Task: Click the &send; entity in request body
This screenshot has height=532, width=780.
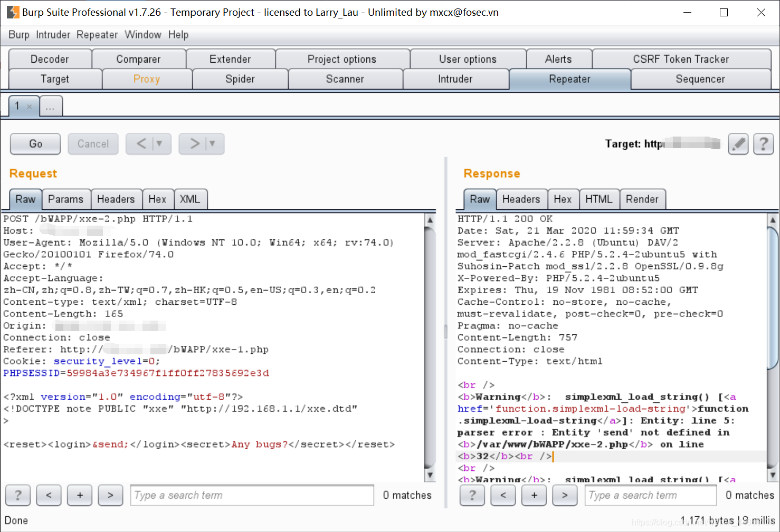Action: tap(110, 444)
